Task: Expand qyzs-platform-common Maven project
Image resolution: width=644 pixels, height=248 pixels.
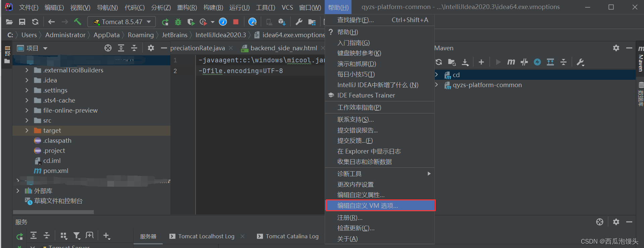Action: coord(437,85)
